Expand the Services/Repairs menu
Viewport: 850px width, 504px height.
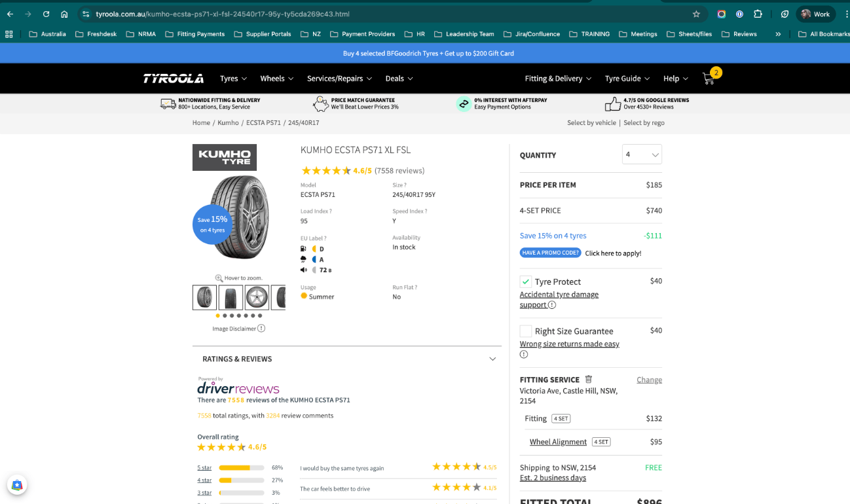(339, 79)
